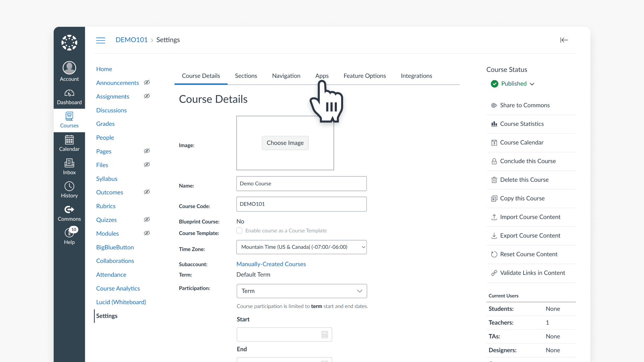Open Commons from the sidebar
The image size is (644, 362).
(69, 214)
